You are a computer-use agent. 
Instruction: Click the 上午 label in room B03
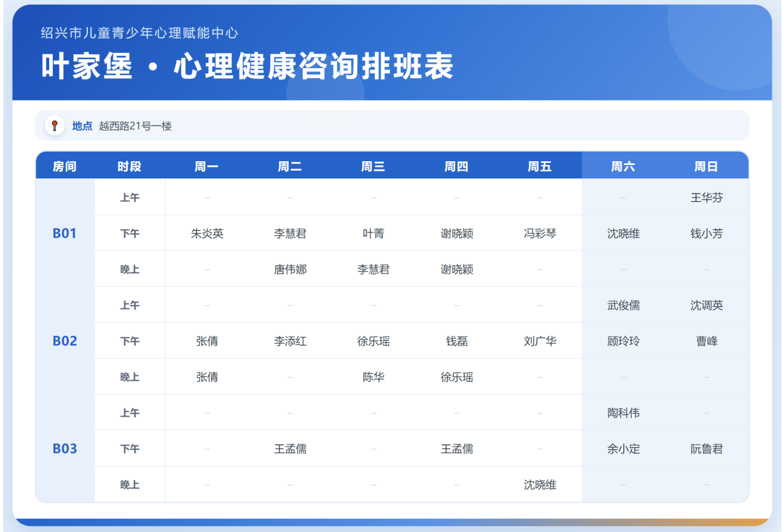click(x=130, y=413)
